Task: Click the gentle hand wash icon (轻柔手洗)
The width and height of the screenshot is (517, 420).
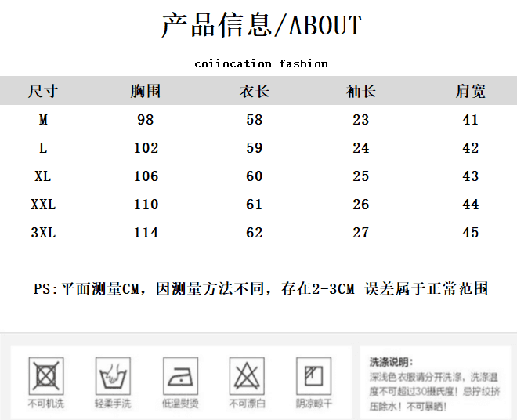Action: tap(113, 376)
